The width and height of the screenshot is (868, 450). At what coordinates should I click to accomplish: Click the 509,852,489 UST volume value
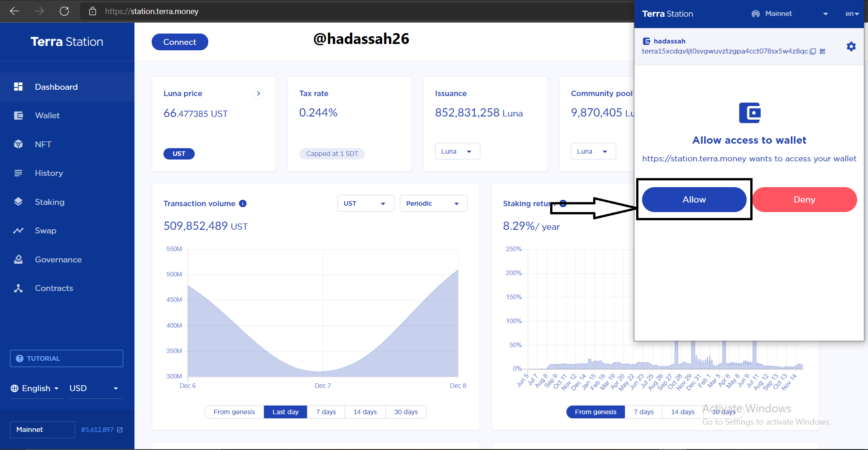(x=206, y=226)
